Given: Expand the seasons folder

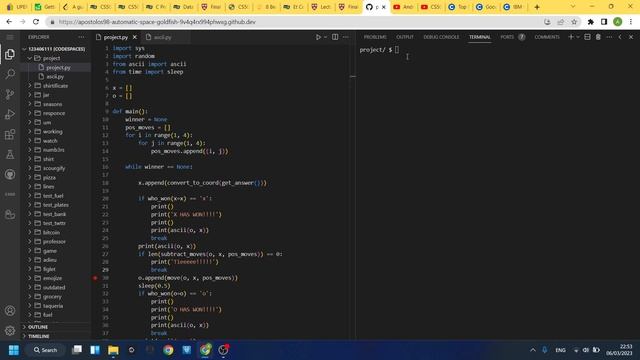Looking at the screenshot, I should click(56, 104).
